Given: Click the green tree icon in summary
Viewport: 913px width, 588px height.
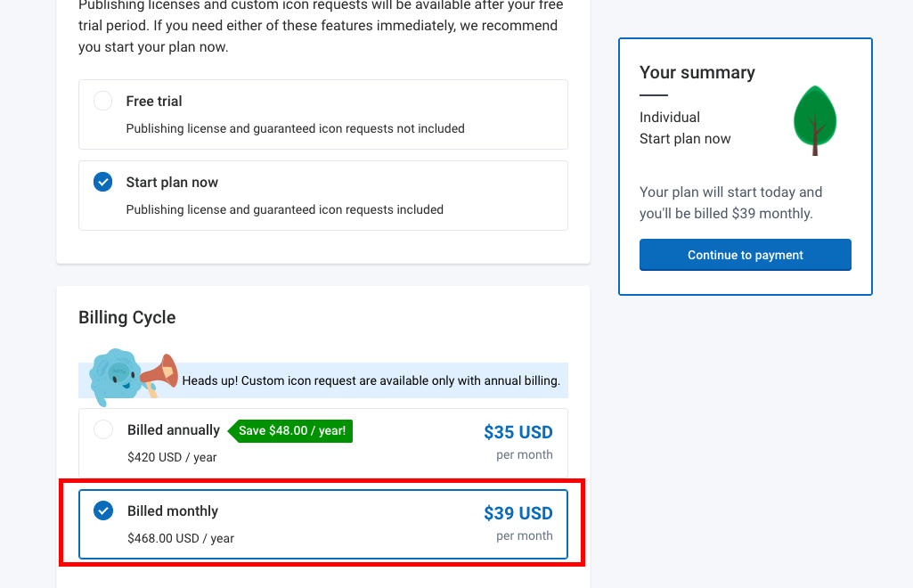Looking at the screenshot, I should (x=814, y=119).
